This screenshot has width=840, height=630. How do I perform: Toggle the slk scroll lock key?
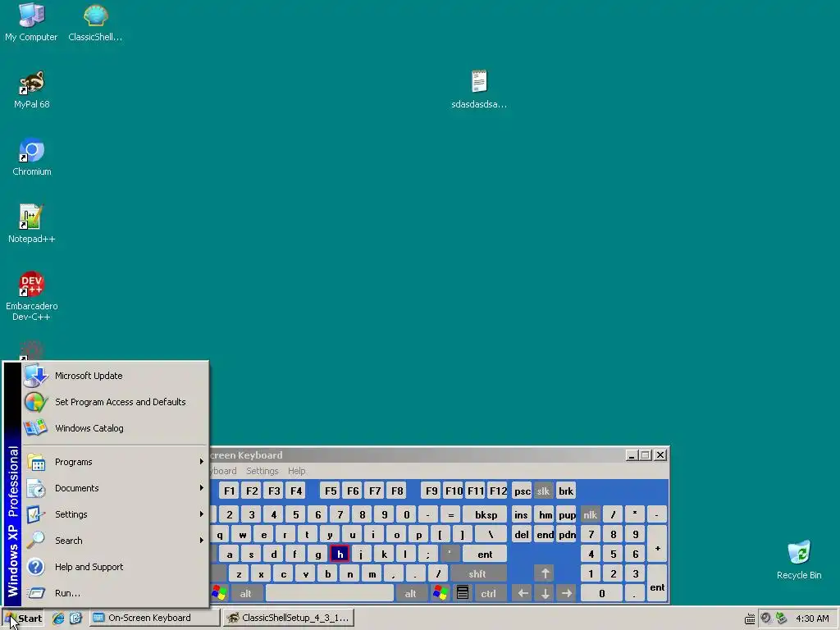point(543,491)
